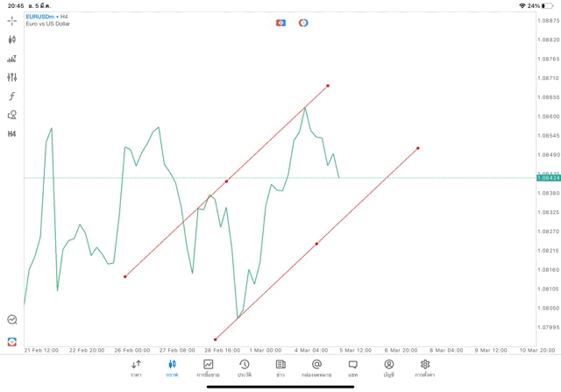Switch to the ราคา quotes tab
The width and height of the screenshot is (561, 392).
click(136, 367)
